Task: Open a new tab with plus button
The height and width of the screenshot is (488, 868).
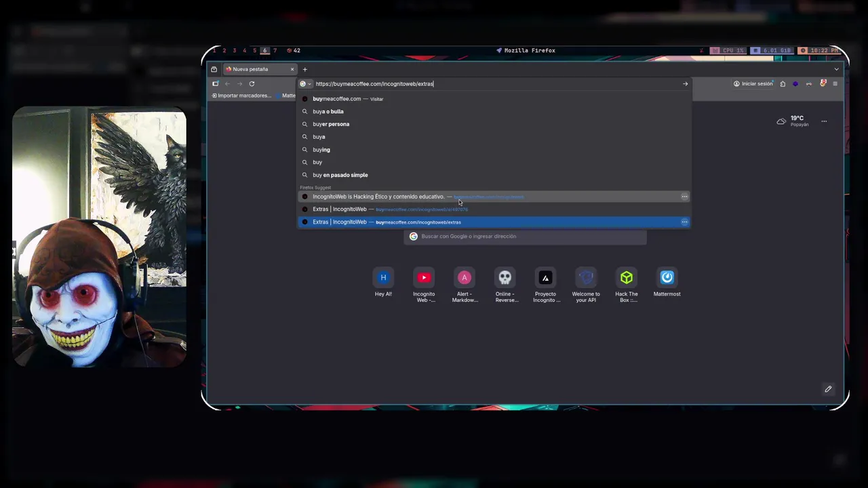Action: point(304,69)
